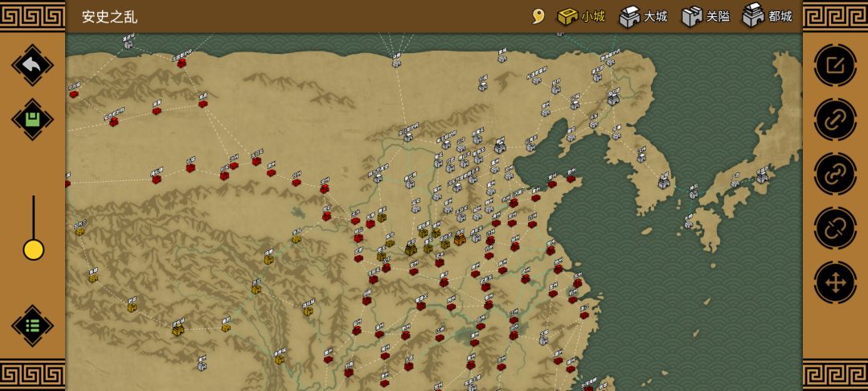Viewport: 868px width, 391px height.
Task: Select the broken-chain unlink tool
Action: [835, 228]
